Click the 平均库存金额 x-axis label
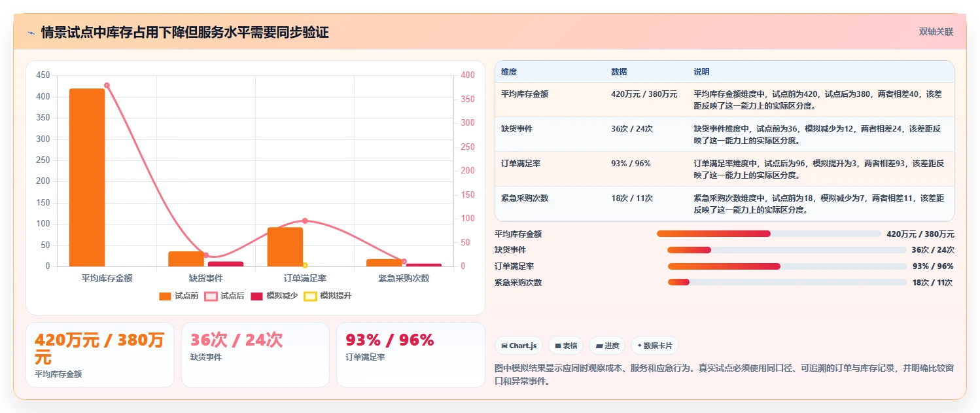This screenshot has height=413, width=980. (x=107, y=278)
